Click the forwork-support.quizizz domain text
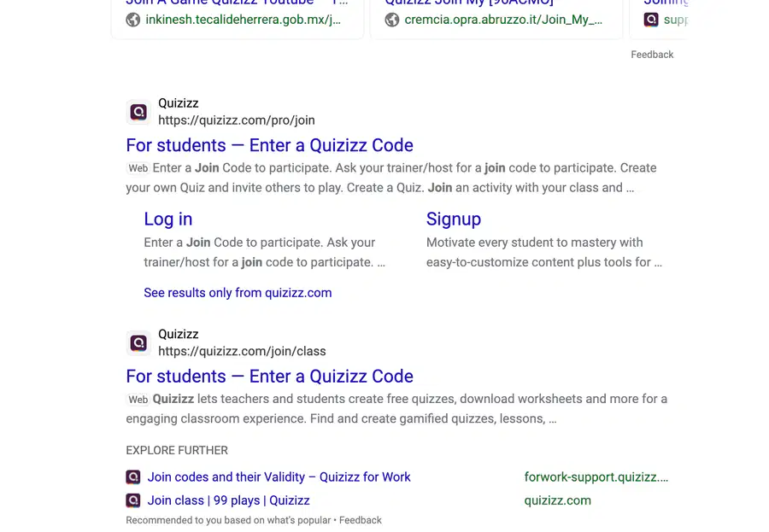This screenshot has width=769, height=532. [x=596, y=477]
